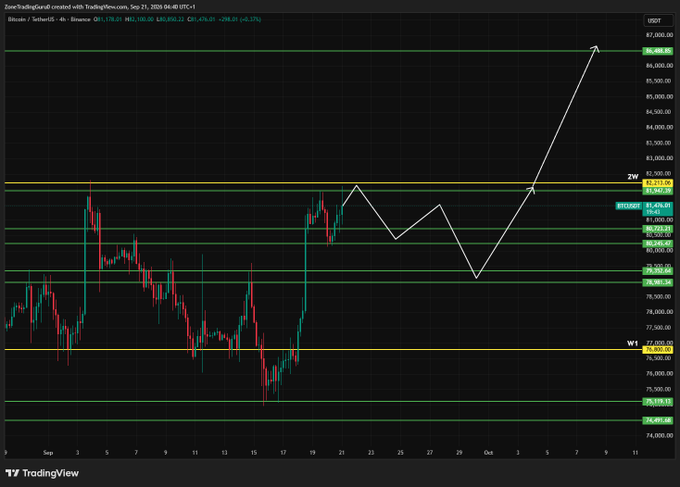Click the 78,000.00 tick on price axis

coord(659,312)
